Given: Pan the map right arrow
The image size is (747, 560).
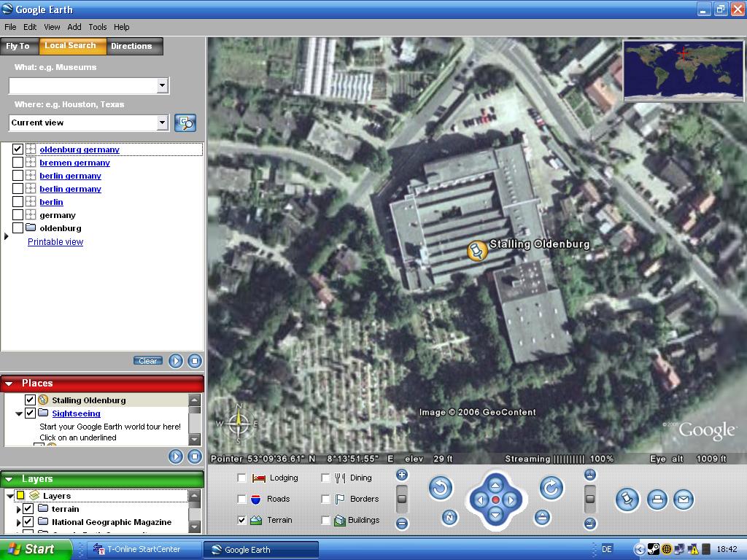Looking at the screenshot, I should (x=511, y=500).
